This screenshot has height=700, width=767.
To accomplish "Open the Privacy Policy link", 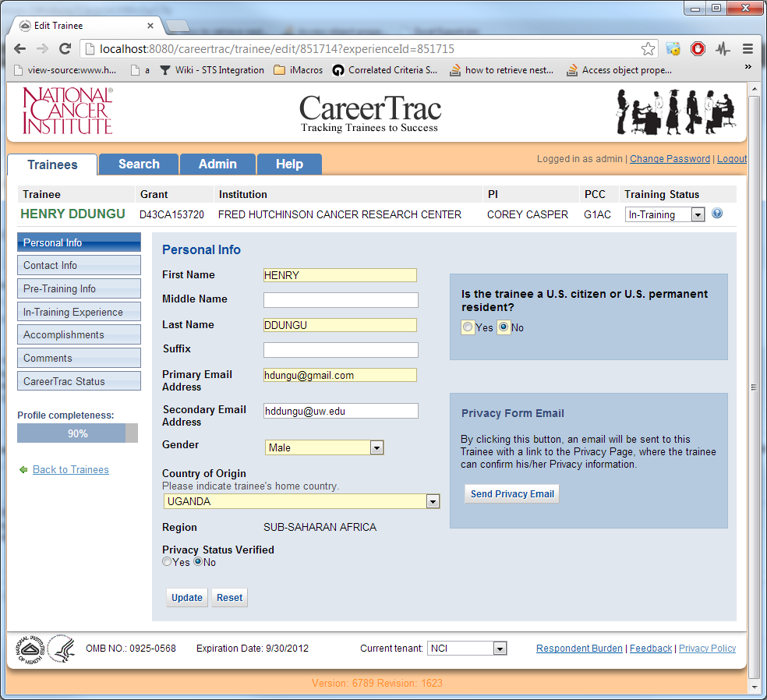I will pyautogui.click(x=707, y=648).
